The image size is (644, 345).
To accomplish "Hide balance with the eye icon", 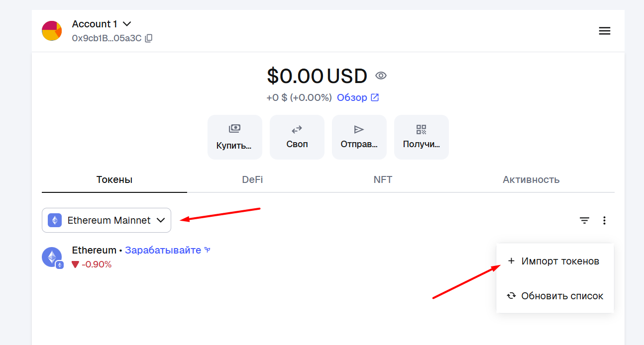I will coord(381,76).
